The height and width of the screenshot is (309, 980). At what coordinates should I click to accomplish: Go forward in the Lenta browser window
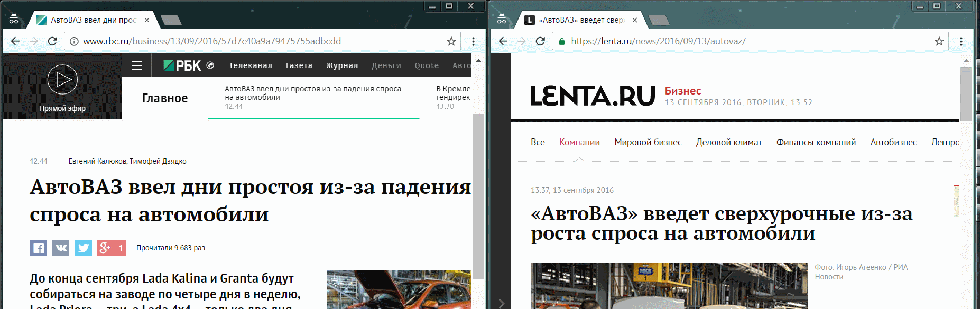[522, 41]
